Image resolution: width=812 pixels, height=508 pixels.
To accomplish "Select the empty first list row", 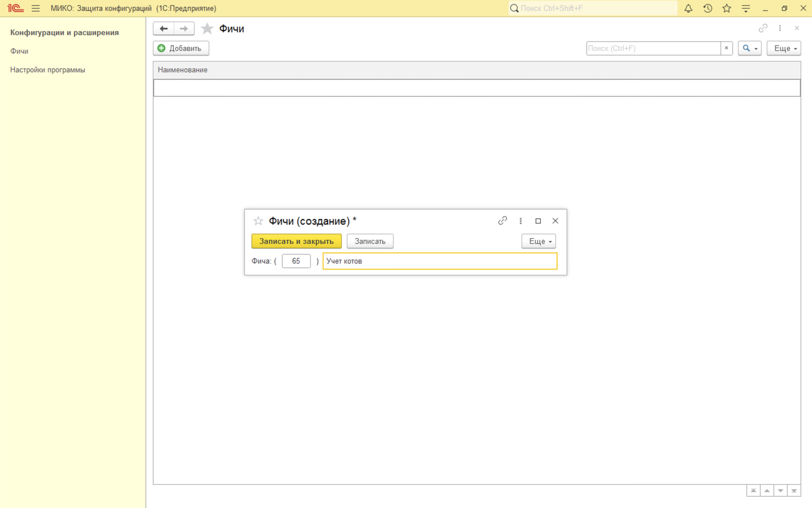I will pos(477,88).
